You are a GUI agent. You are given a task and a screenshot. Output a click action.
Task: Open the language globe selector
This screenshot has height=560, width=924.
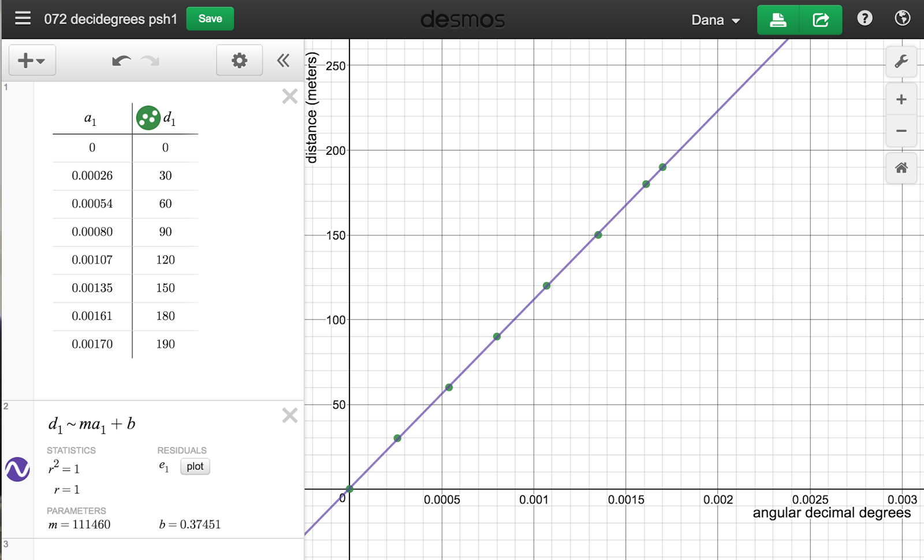point(904,19)
